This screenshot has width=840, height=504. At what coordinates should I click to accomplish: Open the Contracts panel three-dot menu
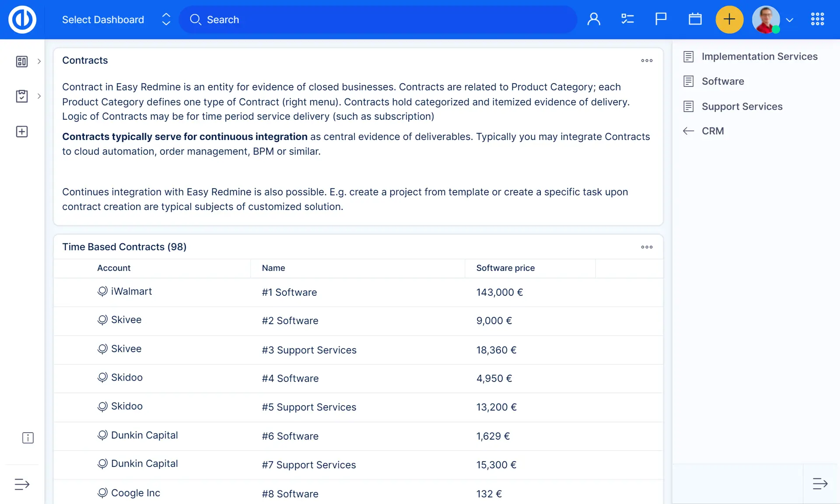pos(647,61)
